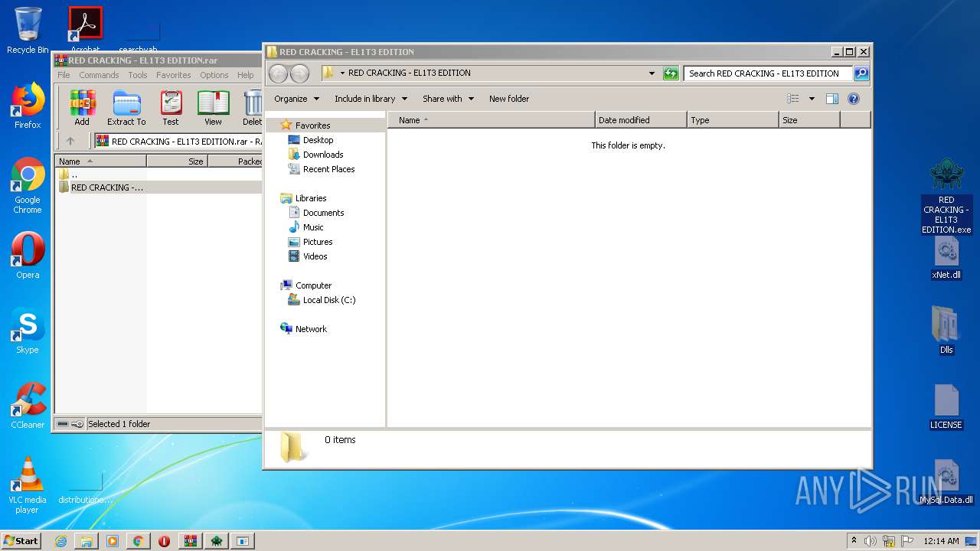This screenshot has width=980, height=551.
Task: Select the CCleaner desktop shortcut
Action: (28, 406)
